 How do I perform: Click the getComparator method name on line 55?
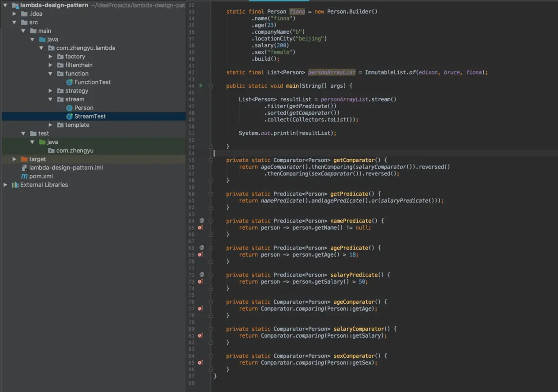(x=354, y=160)
